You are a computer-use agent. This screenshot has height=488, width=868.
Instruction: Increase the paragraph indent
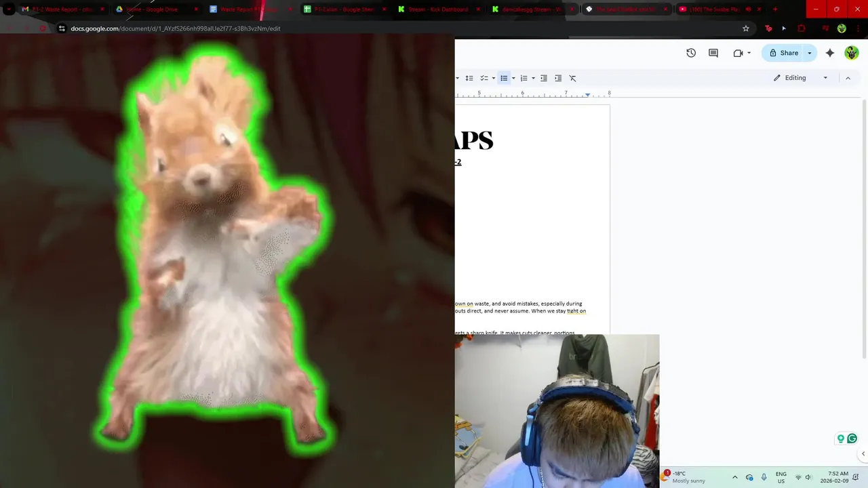558,78
